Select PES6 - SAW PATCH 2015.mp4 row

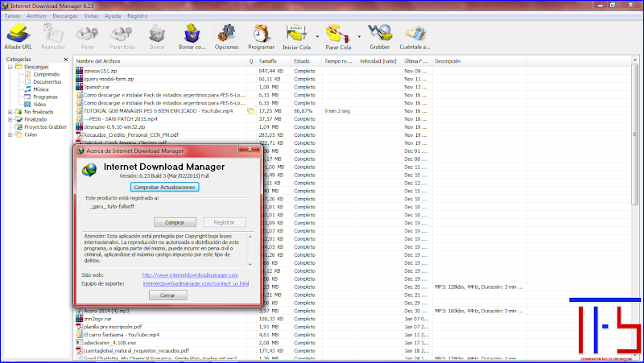point(120,119)
